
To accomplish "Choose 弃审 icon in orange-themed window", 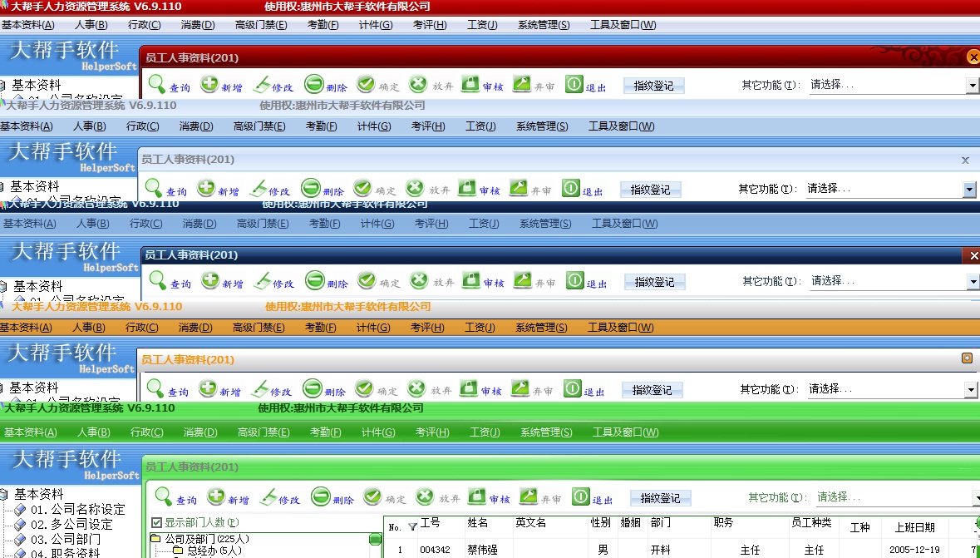I will pyautogui.click(x=520, y=388).
